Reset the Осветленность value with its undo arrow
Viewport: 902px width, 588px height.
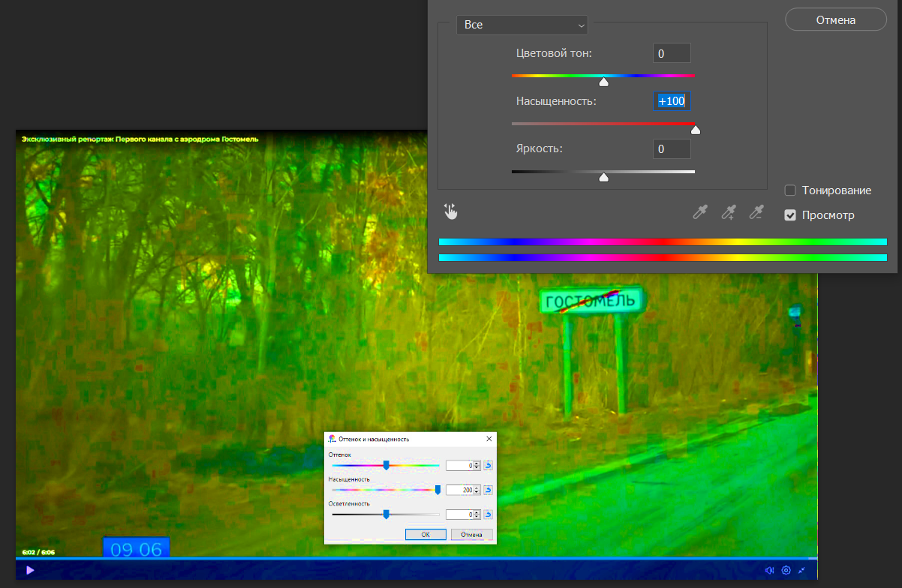(x=488, y=514)
